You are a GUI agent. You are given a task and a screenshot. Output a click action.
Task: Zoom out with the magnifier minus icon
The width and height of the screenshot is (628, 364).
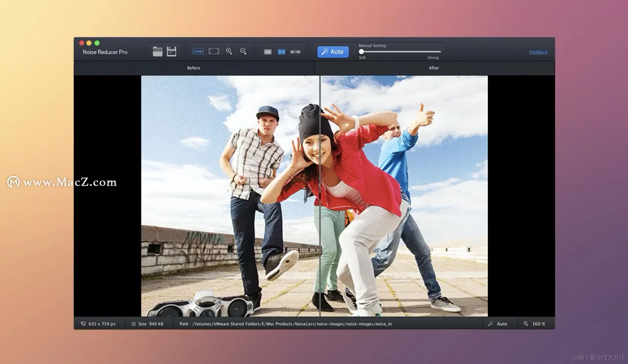coord(243,51)
